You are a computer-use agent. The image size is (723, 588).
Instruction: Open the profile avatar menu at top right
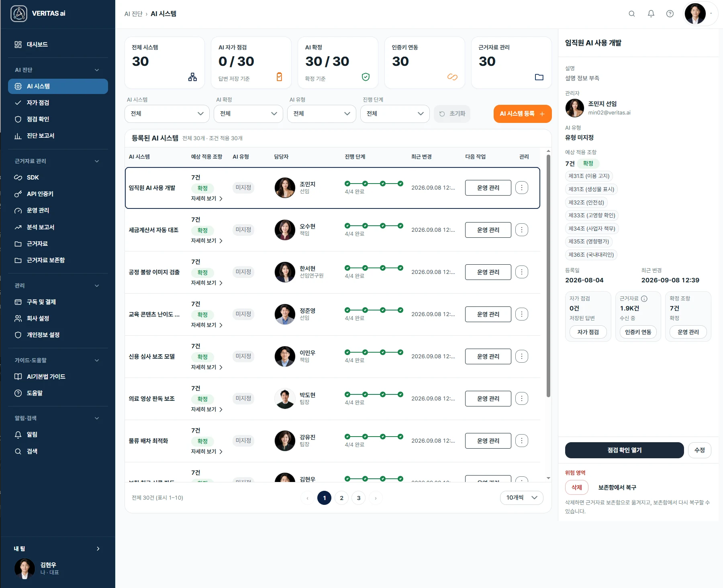point(701,14)
